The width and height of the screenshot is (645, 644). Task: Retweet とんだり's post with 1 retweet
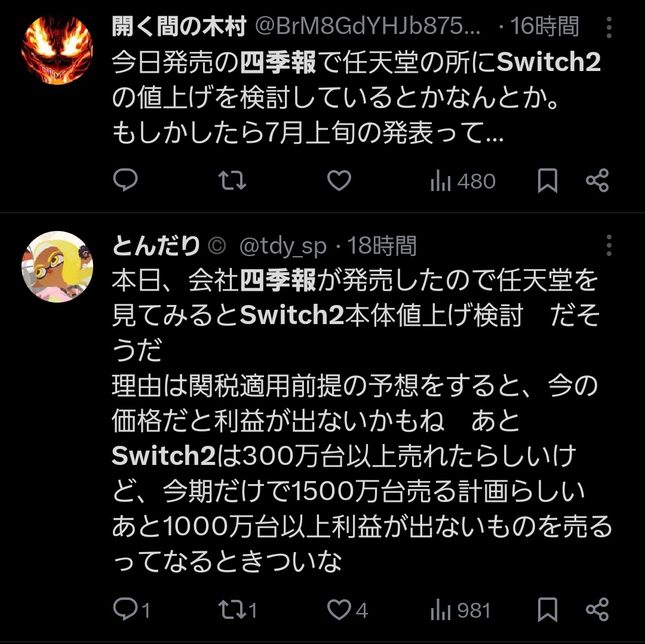238,609
